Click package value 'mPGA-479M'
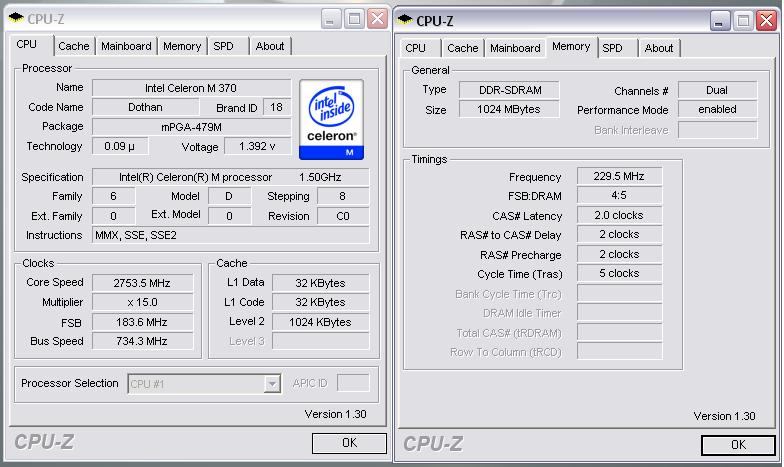The width and height of the screenshot is (784, 467). point(192,127)
